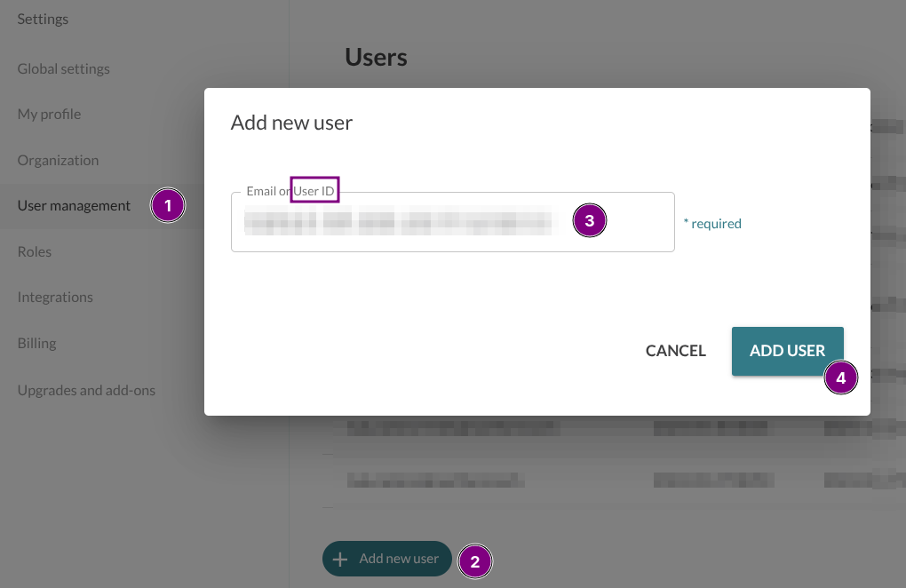Open the Organization settings page
Viewport: 906px width, 588px height.
(58, 160)
